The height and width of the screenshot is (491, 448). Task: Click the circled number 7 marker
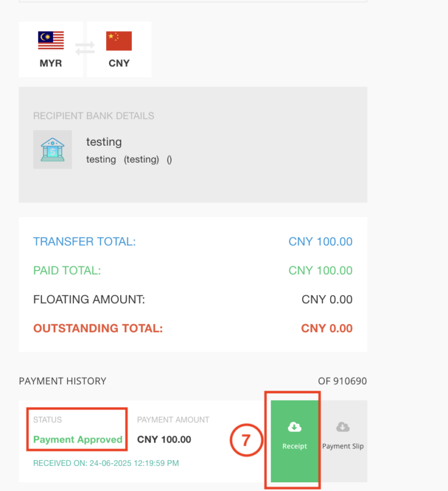point(246,440)
